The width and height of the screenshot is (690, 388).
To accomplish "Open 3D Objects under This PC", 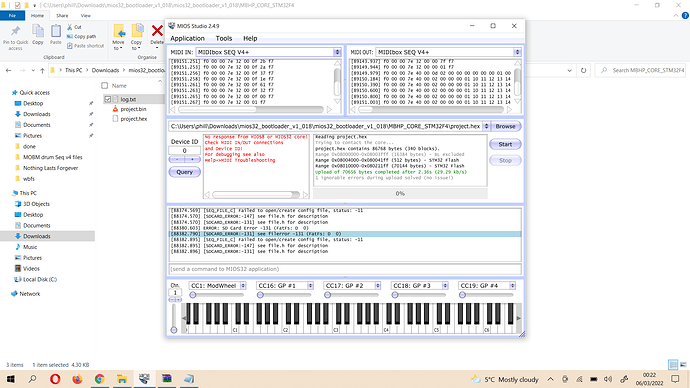I will 36,204.
